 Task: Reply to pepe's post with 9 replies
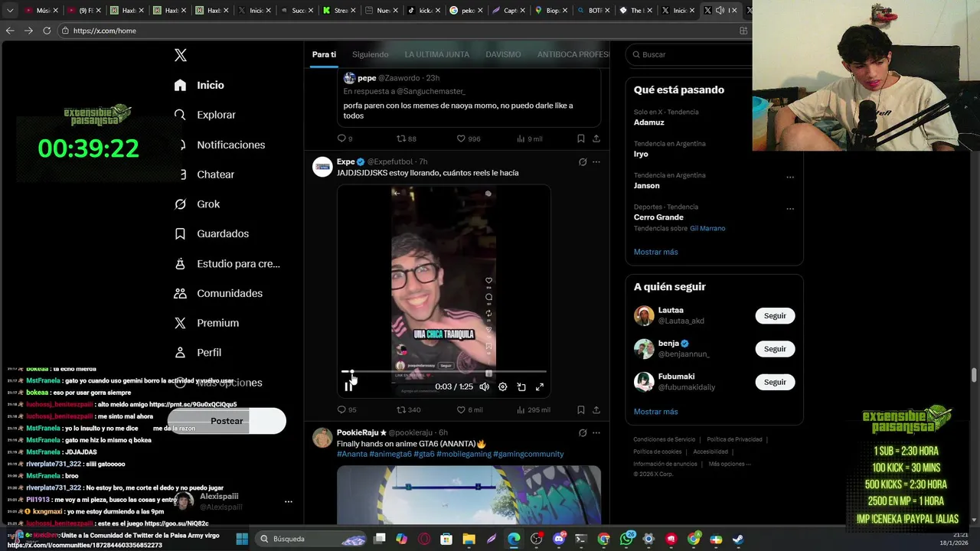[x=345, y=139]
